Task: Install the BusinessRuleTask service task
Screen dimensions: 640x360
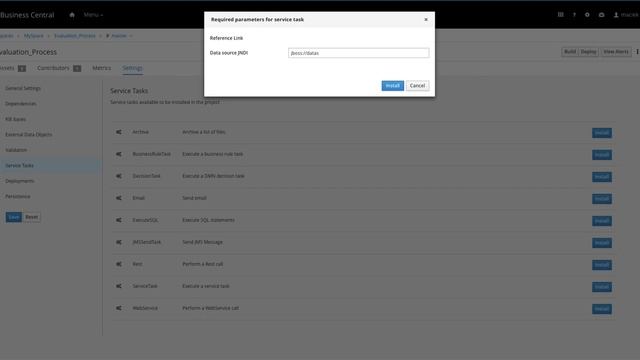Action: click(602, 155)
